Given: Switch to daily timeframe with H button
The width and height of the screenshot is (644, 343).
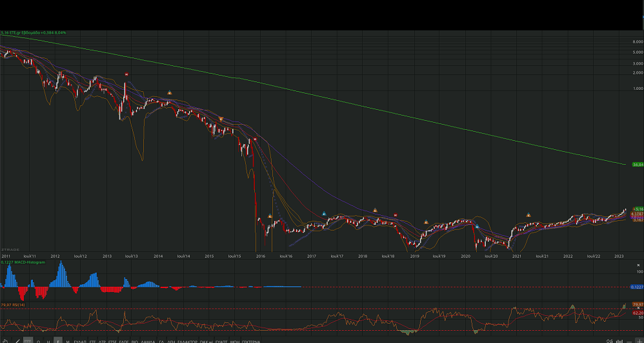Looking at the screenshot, I should click(x=48, y=340).
